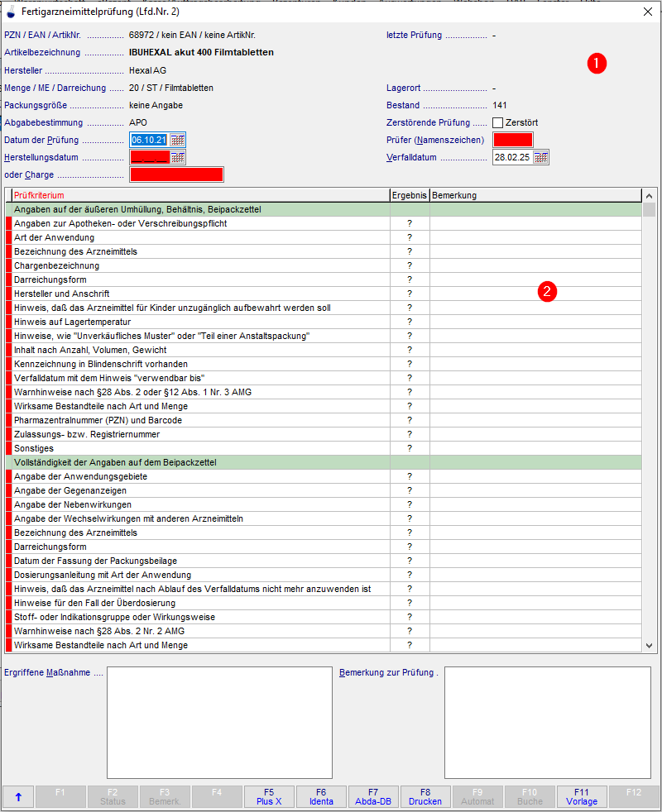Select 'Stoff- oder Indikationsgruppe oder Wirkungsweise' row

(324, 618)
